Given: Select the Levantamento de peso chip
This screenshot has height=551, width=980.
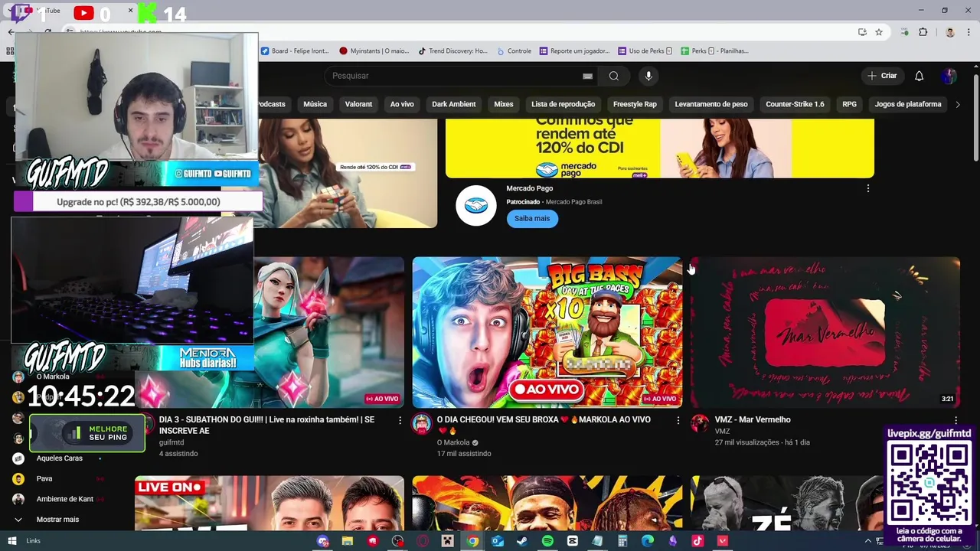Looking at the screenshot, I should point(711,104).
